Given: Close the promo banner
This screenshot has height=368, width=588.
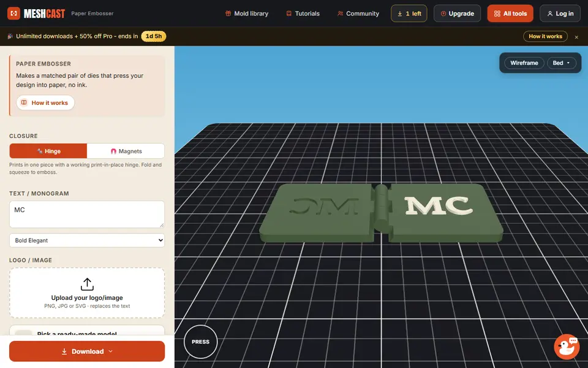Looking at the screenshot, I should coord(576,37).
